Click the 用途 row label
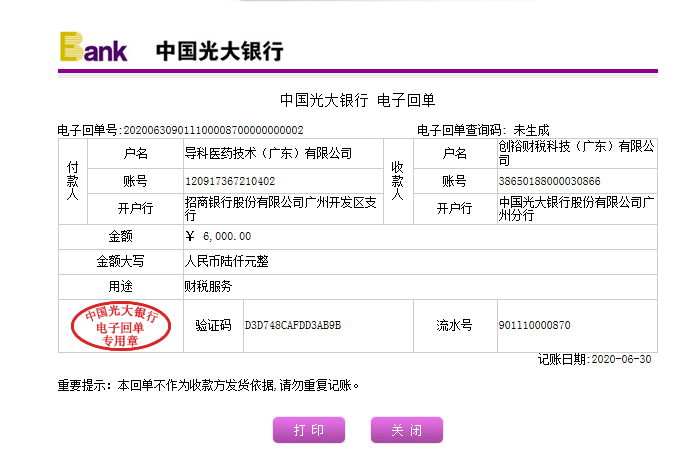 (121, 286)
